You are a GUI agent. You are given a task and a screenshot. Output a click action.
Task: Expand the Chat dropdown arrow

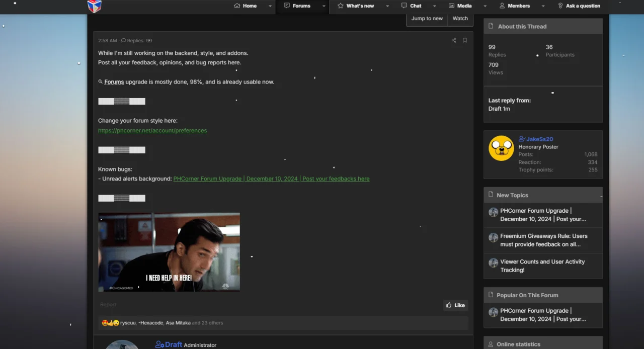tap(434, 6)
